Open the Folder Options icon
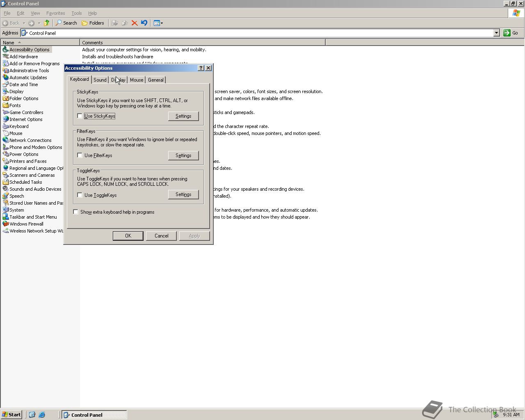Viewport: 525px width, 420px height. coord(5,98)
